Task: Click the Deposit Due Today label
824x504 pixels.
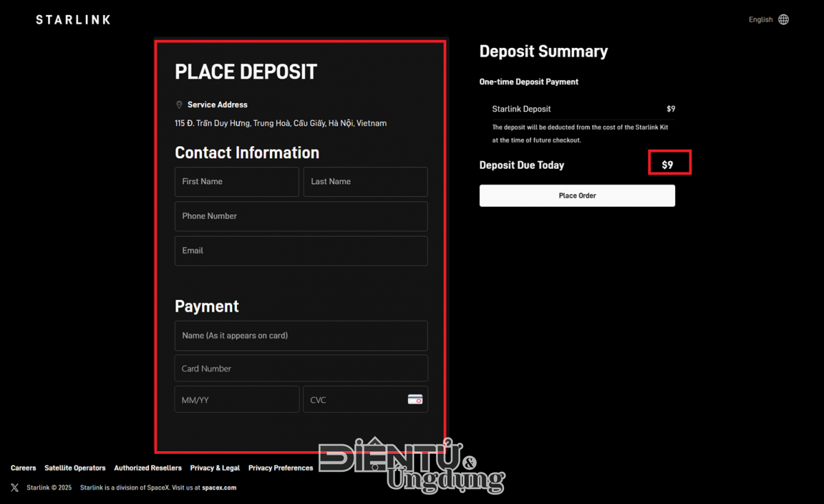Action: click(x=522, y=165)
